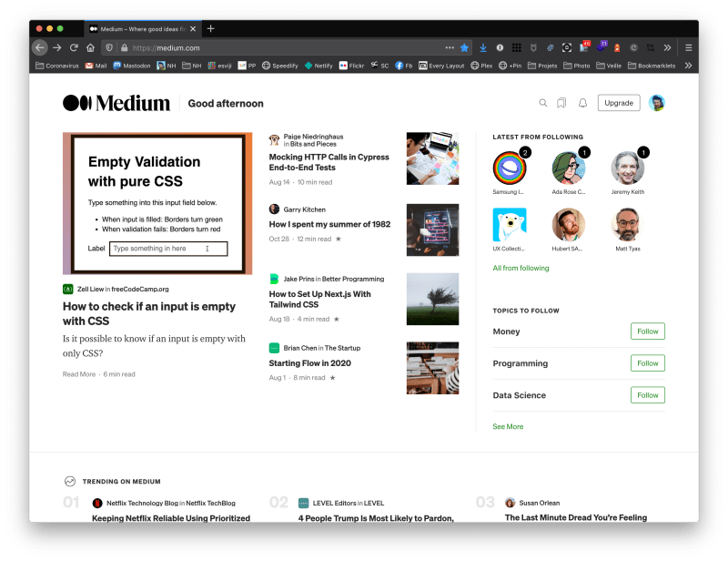The width and height of the screenshot is (728, 561).
Task: Open Samsung avatar with 2 new posts
Action: 510,168
